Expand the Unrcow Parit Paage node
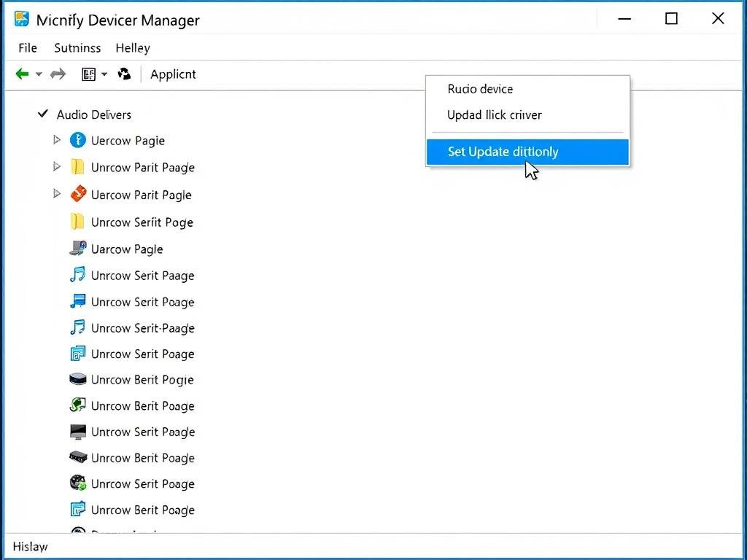The width and height of the screenshot is (747, 560). click(57, 167)
